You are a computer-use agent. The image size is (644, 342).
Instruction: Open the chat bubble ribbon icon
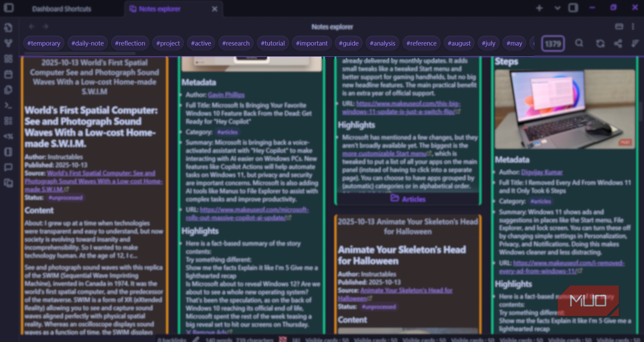click(x=8, y=168)
